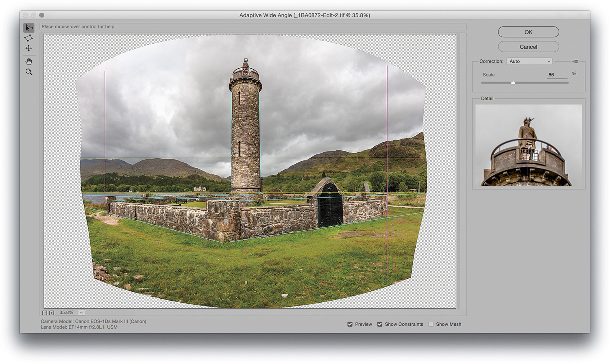Click the Scale slider handle
This screenshot has height=364, width=610.
pyautogui.click(x=513, y=82)
